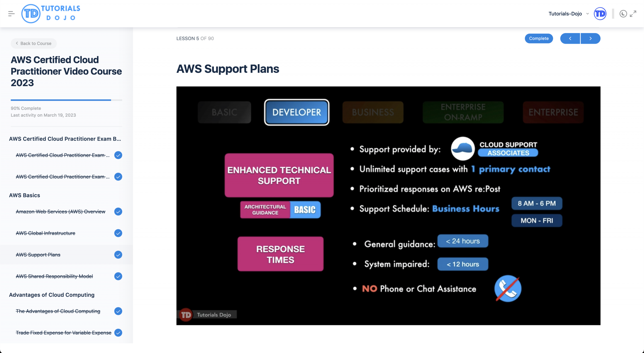The height and width of the screenshot is (353, 644).
Task: Open AWS Global Infrastructure lesson
Action: click(45, 233)
